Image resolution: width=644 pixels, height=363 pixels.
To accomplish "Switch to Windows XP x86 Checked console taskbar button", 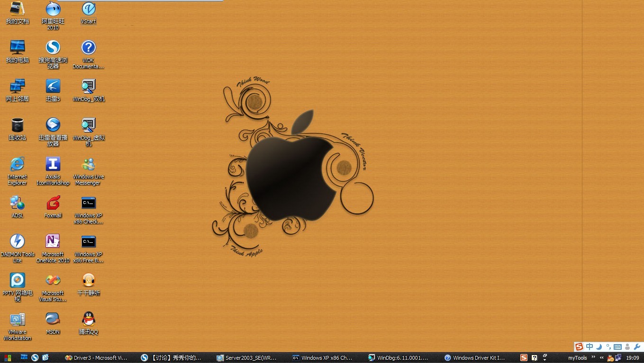I will pos(323,358).
